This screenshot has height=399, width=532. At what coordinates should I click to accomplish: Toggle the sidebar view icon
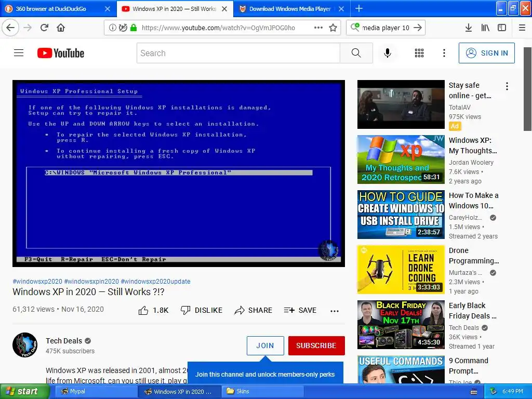pyautogui.click(x=502, y=28)
